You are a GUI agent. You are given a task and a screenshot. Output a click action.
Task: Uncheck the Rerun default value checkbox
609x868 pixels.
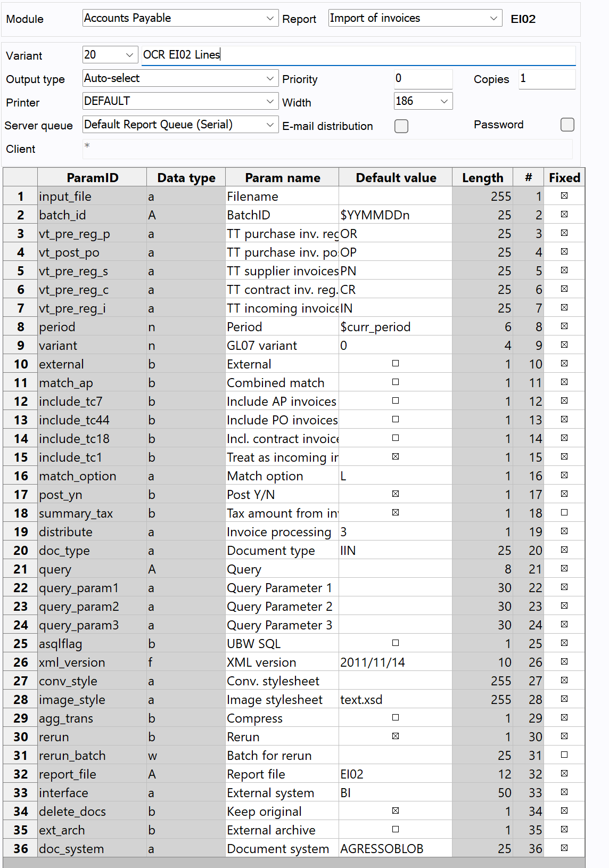click(395, 736)
